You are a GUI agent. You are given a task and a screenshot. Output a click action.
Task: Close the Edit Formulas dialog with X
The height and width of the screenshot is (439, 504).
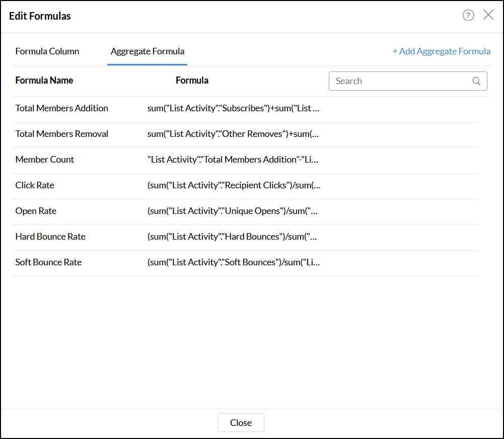tap(488, 15)
